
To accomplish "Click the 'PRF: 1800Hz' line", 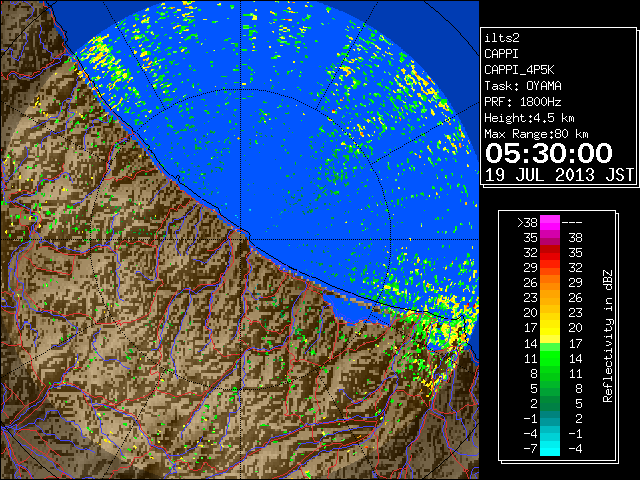I will 523,102.
